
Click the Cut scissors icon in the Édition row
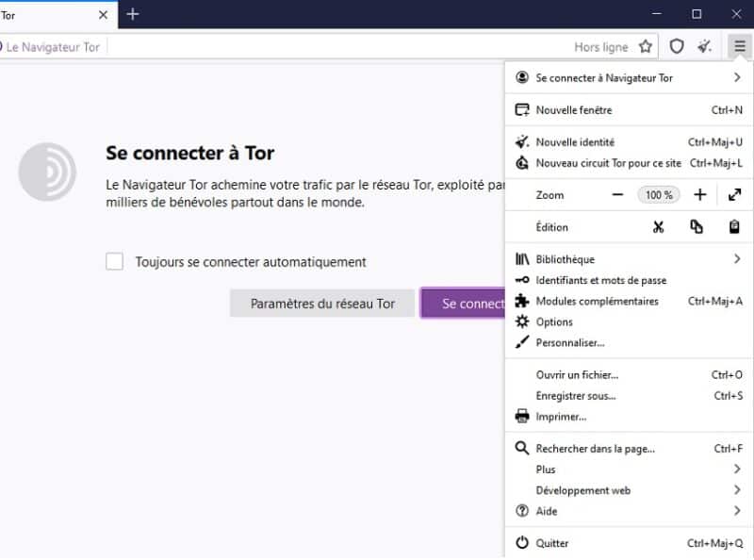click(659, 227)
